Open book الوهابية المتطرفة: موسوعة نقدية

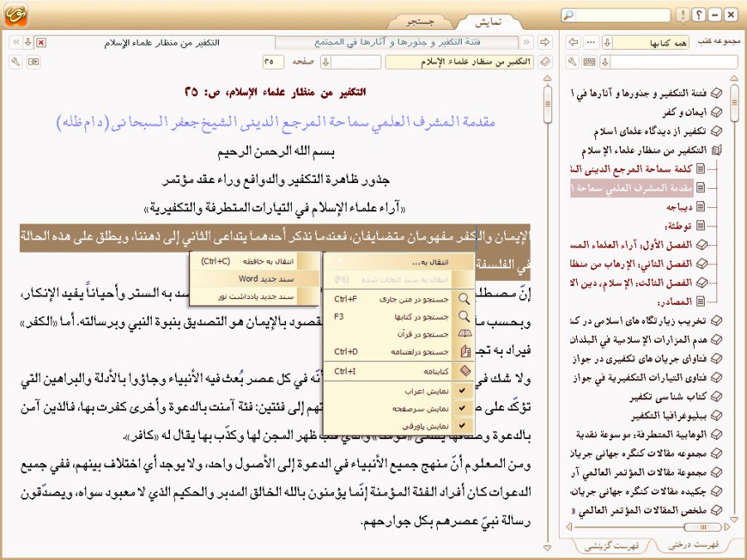pyautogui.click(x=642, y=434)
